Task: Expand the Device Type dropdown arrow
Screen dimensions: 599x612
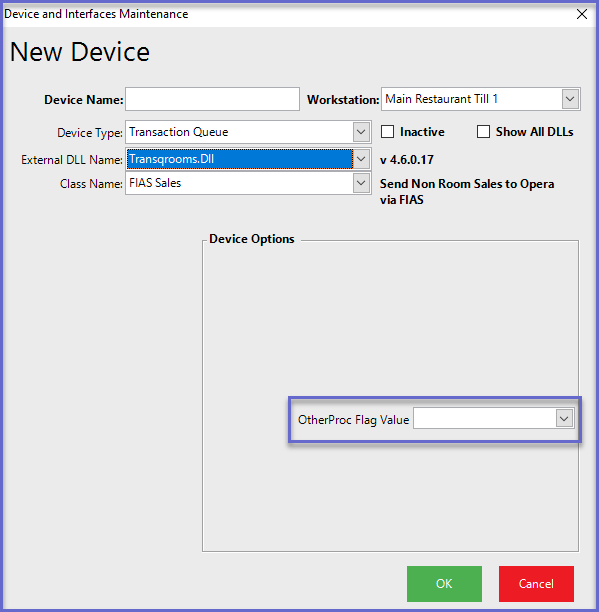Action: 361,132
